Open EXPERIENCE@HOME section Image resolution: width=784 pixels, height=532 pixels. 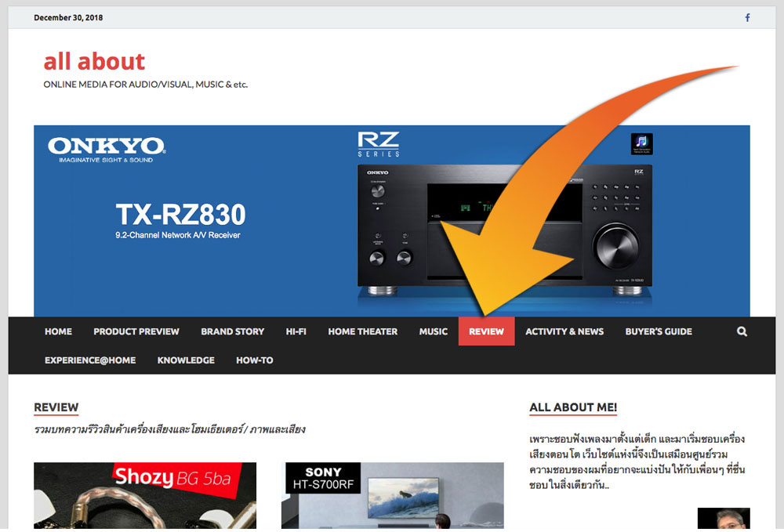click(x=90, y=360)
